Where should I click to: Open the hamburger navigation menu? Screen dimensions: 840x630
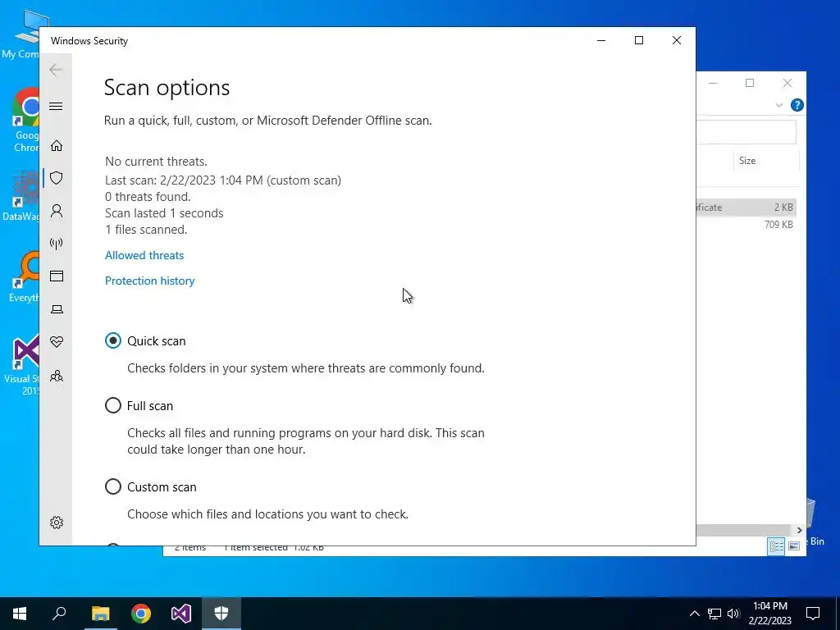click(x=56, y=106)
